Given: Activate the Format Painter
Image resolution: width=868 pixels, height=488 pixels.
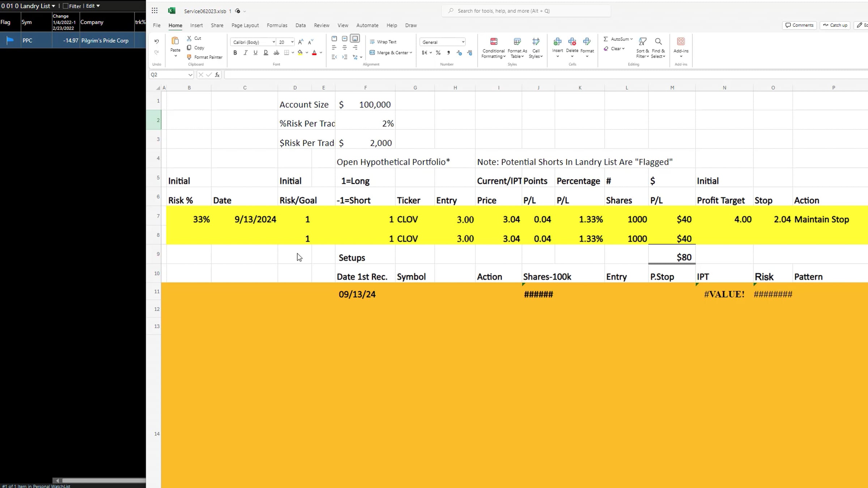Looking at the screenshot, I should coord(205,57).
